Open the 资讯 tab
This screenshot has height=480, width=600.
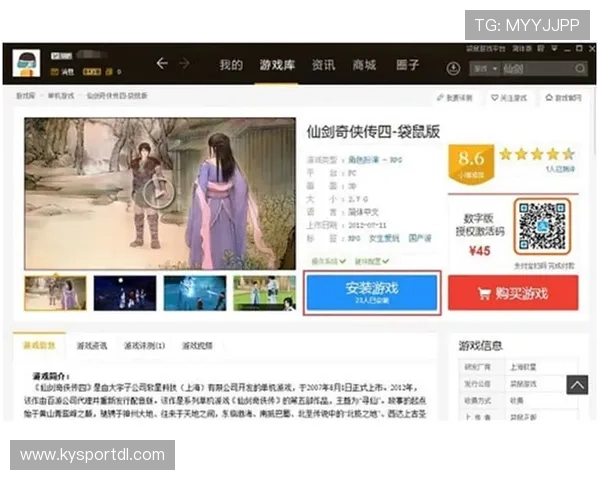(x=323, y=65)
